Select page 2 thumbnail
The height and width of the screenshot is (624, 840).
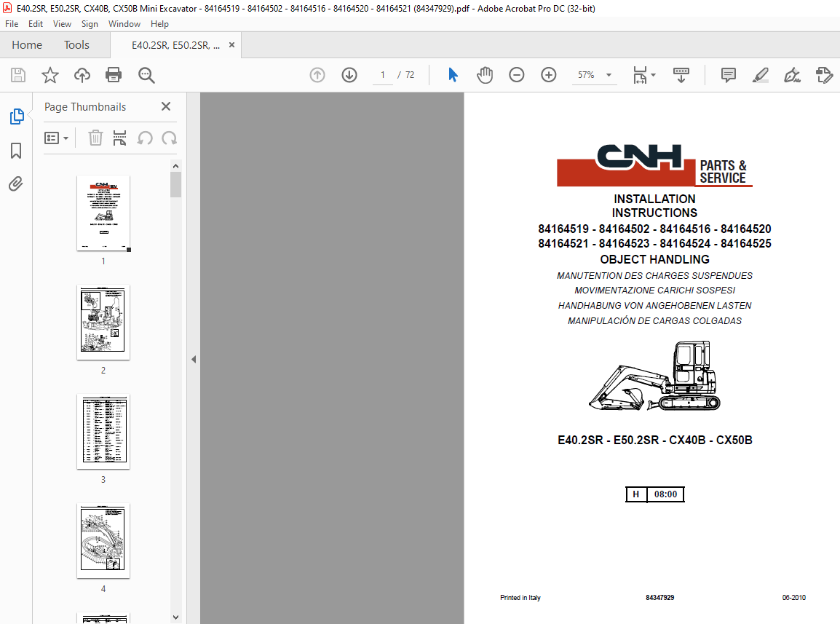(103, 322)
